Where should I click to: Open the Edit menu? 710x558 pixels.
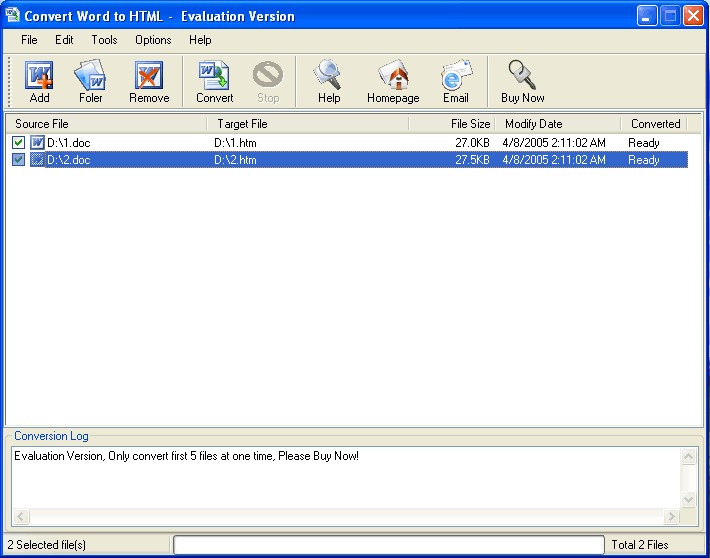[x=64, y=40]
